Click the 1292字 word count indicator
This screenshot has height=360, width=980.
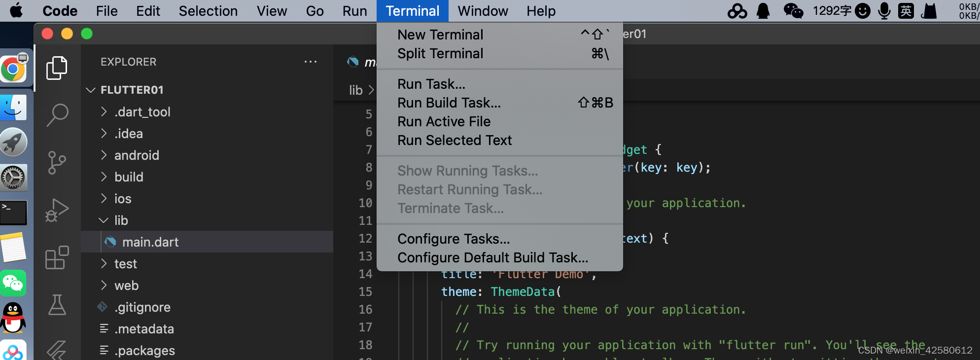832,11
